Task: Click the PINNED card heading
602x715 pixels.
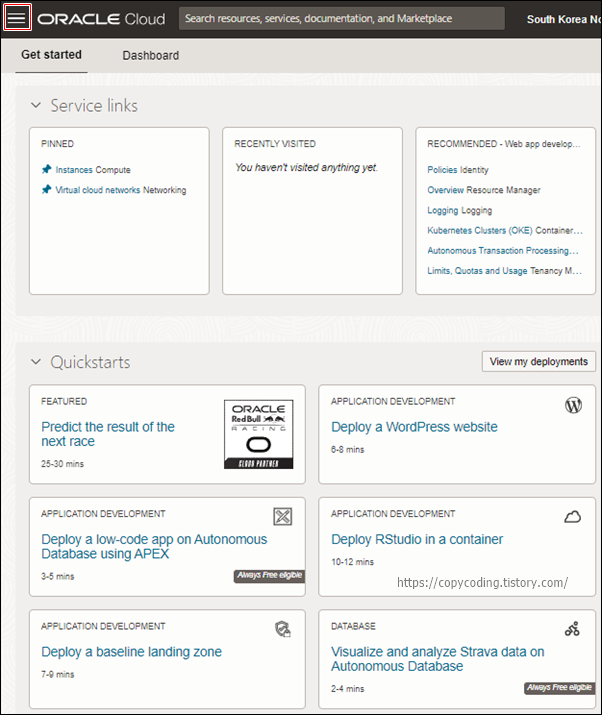Action: click(57, 144)
